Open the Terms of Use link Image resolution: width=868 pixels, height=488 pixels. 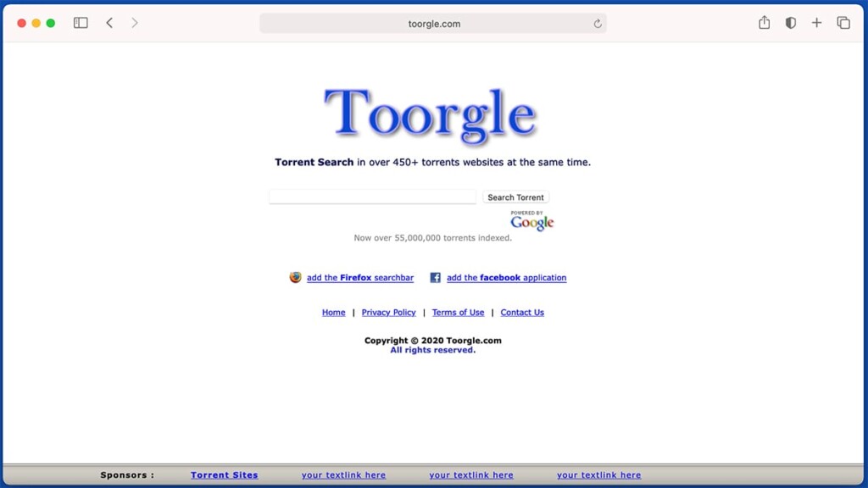tap(459, 313)
